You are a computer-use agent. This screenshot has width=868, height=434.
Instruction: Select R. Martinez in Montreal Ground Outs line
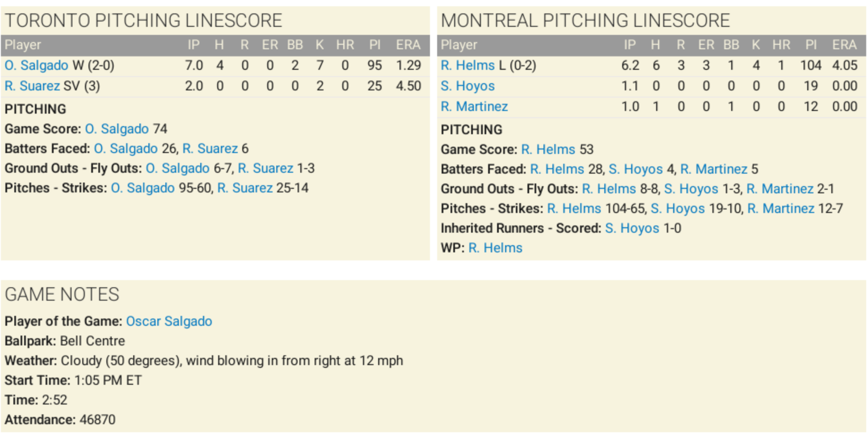point(780,189)
